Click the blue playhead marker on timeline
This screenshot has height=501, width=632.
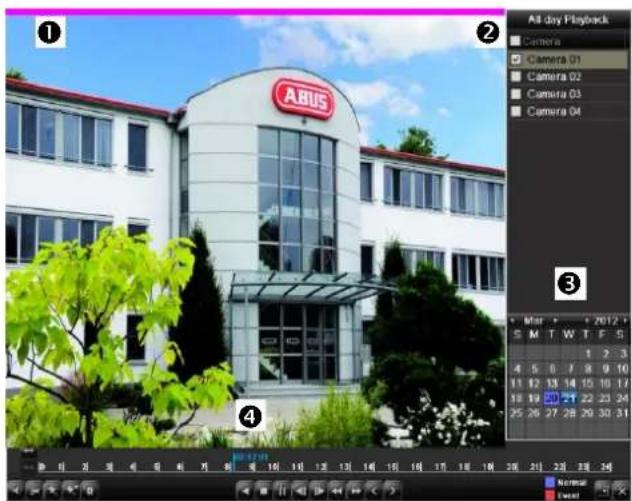(234, 464)
